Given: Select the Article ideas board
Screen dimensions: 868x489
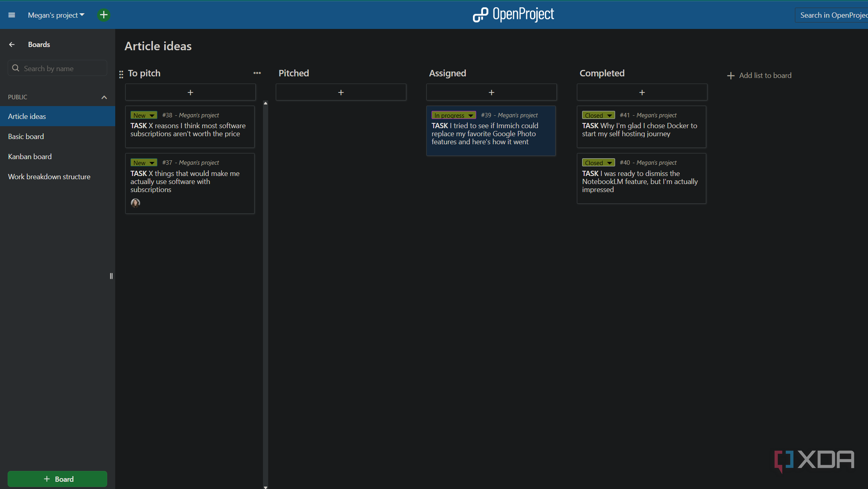Looking at the screenshot, I should pos(57,116).
